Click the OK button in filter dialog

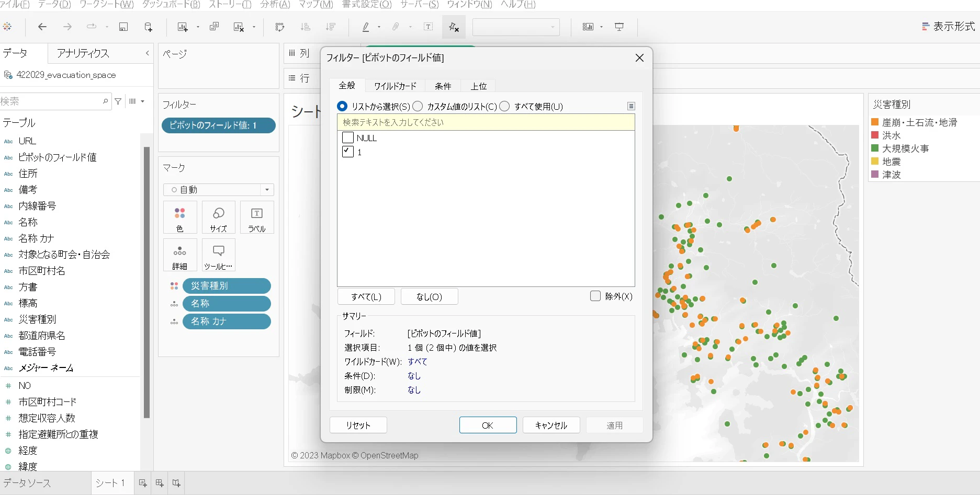(x=488, y=425)
